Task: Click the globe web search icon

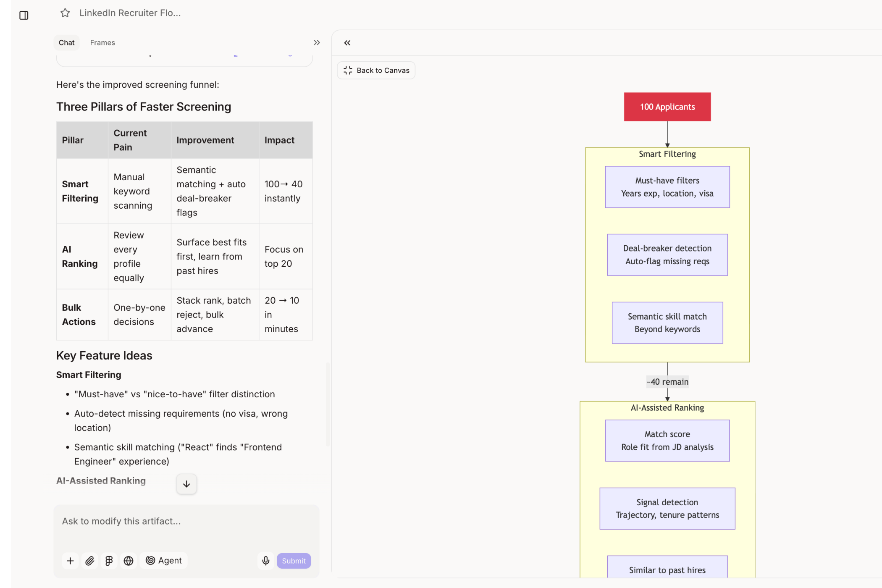Action: [x=129, y=561]
